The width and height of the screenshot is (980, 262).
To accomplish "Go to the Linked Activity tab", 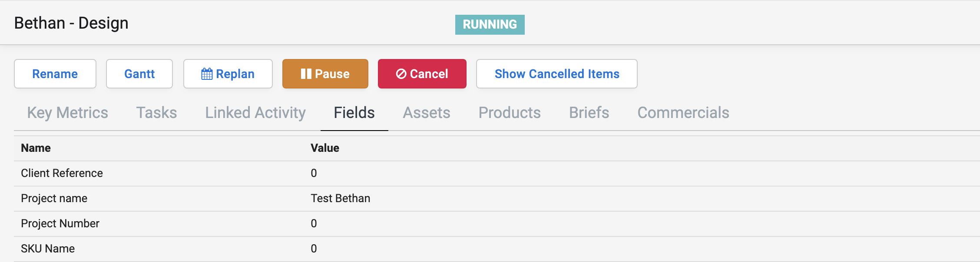I will (x=255, y=113).
